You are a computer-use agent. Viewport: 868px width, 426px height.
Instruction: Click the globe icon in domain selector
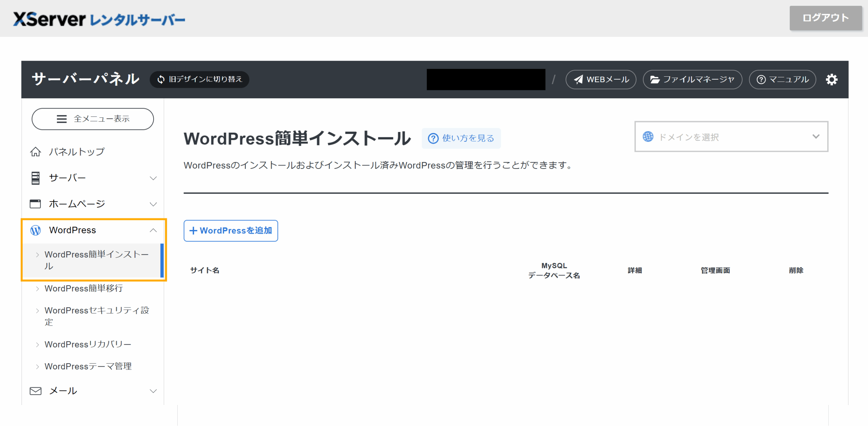[x=648, y=137]
